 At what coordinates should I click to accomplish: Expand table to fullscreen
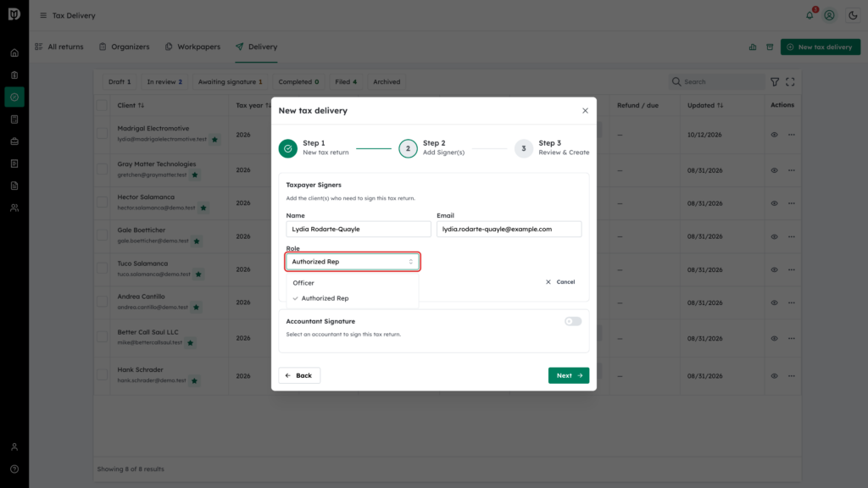tap(790, 82)
